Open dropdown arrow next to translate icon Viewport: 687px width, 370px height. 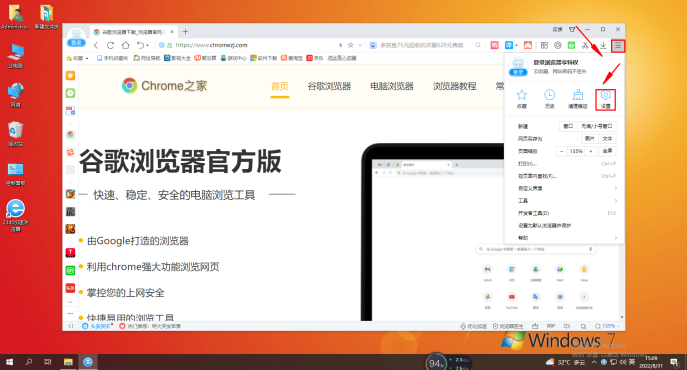click(516, 46)
